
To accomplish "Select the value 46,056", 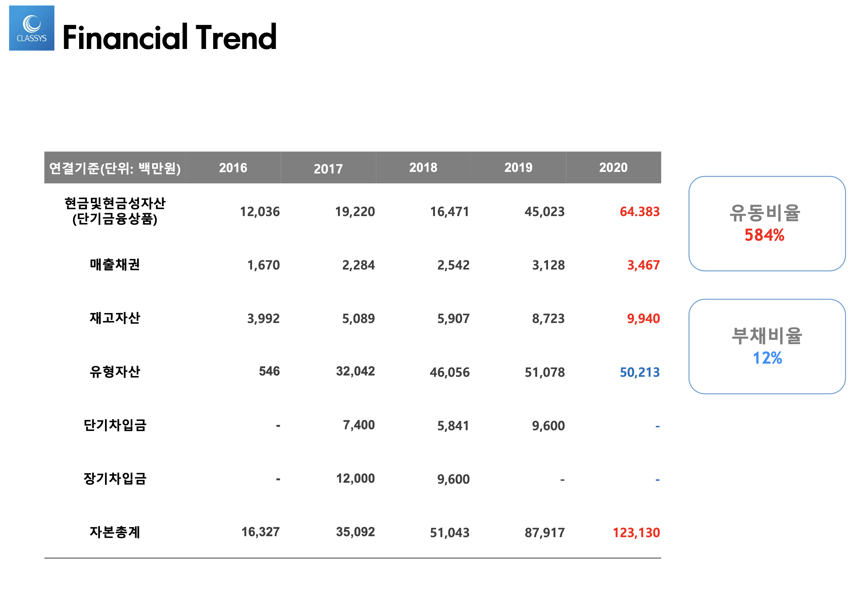I will [450, 372].
